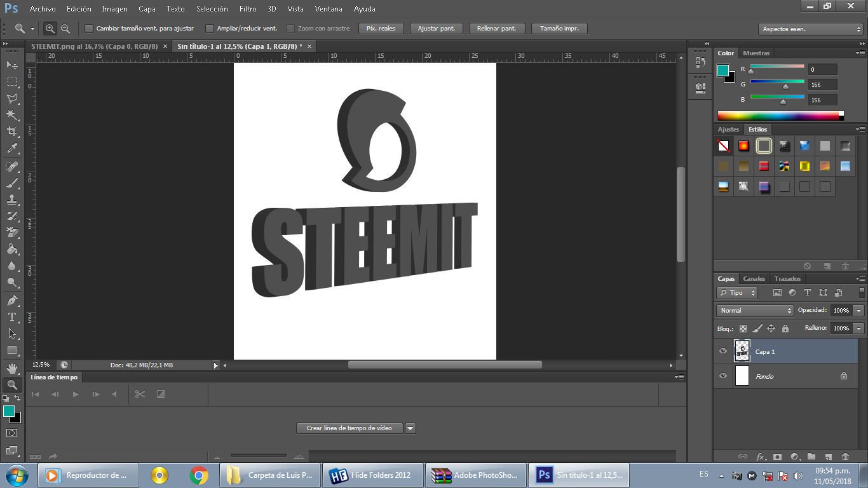Create a new layer group

point(811,456)
